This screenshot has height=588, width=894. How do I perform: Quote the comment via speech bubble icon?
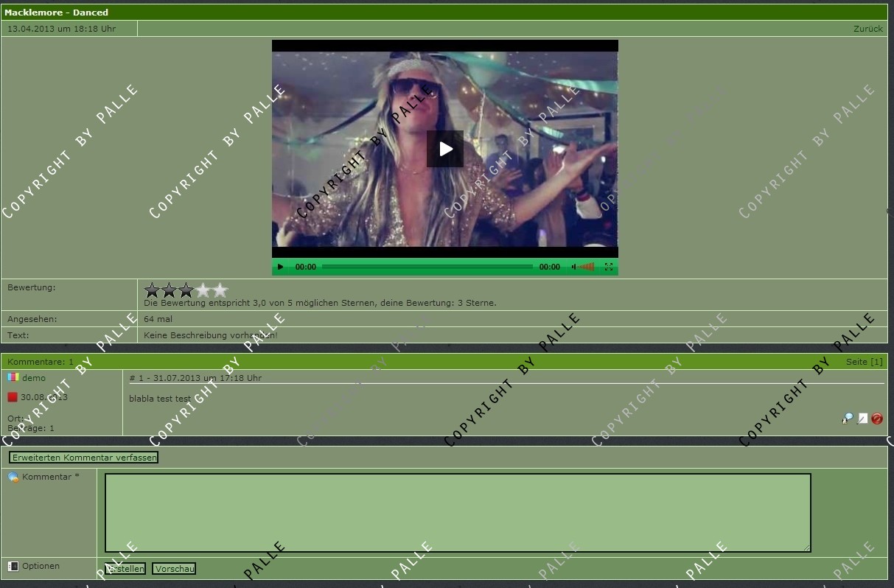point(848,419)
